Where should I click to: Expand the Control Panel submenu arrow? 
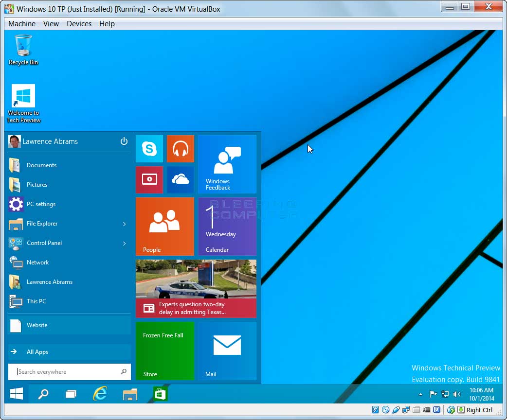(x=125, y=244)
